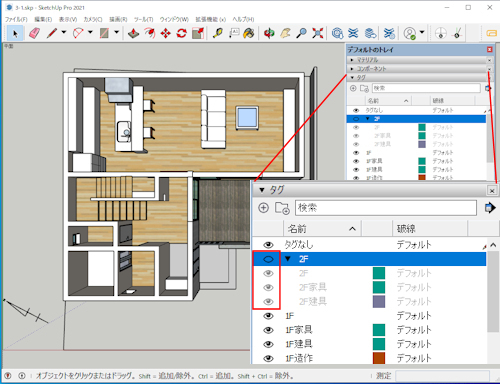Open the カメラ(C) menu

93,19
